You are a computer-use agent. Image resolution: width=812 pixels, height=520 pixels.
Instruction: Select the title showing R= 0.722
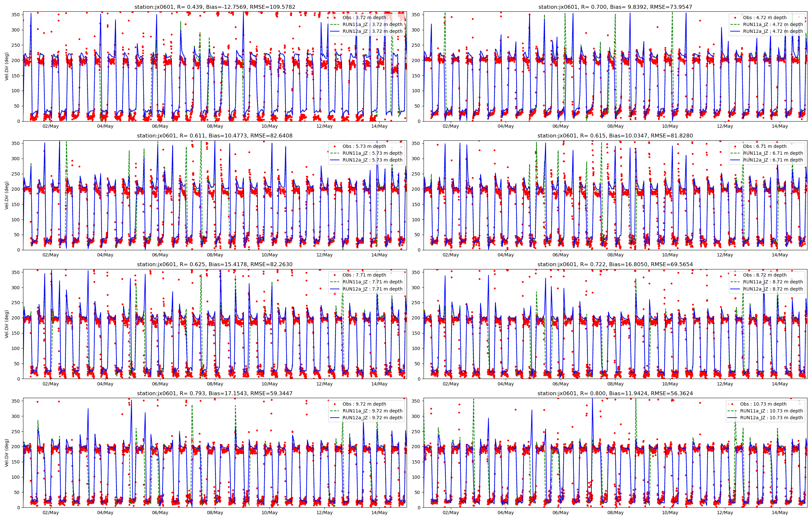click(615, 265)
